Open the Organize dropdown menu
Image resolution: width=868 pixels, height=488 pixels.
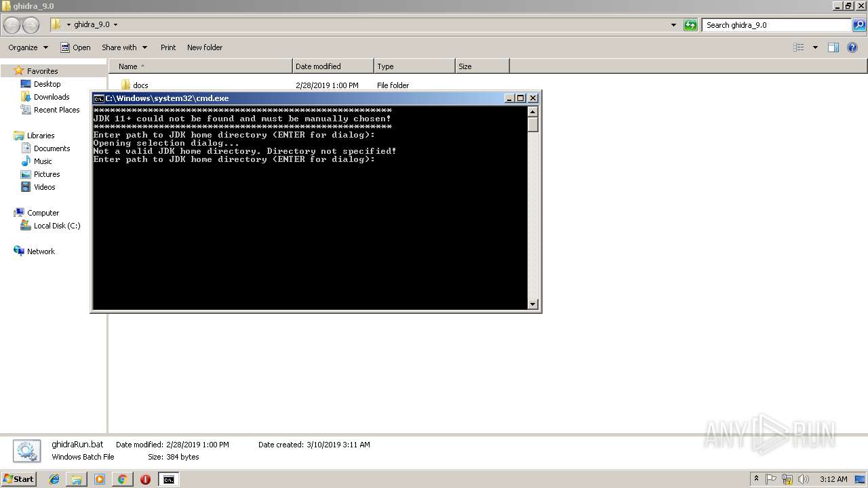(x=28, y=47)
